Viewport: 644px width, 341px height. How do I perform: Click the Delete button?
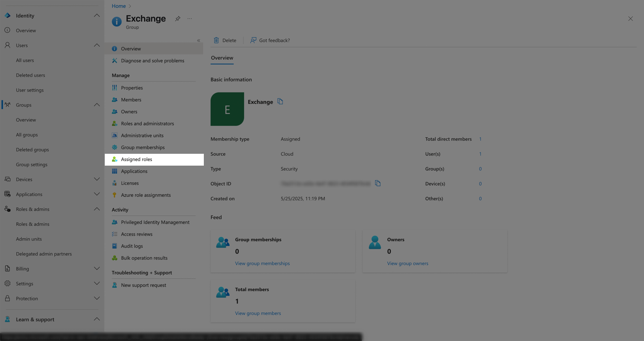pos(225,40)
